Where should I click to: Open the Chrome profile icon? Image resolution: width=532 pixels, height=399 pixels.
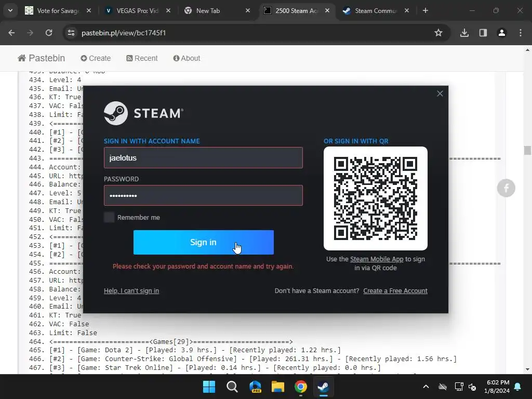[x=502, y=33]
